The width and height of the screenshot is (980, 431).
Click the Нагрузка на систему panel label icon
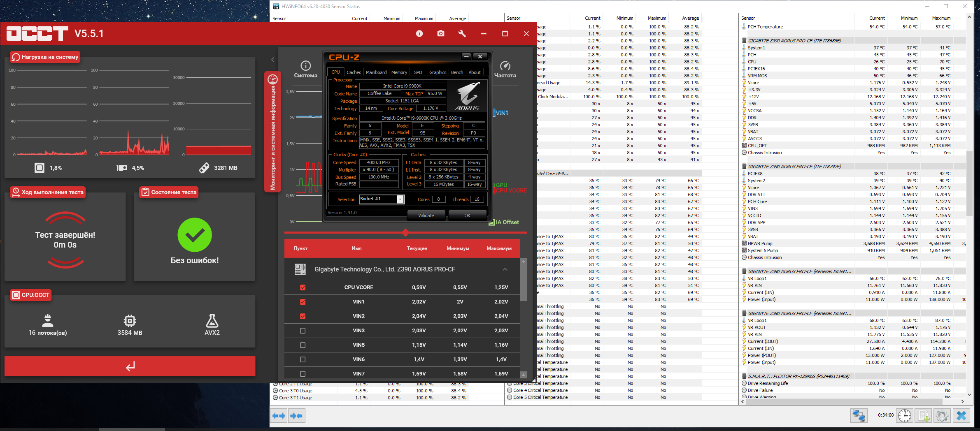[16, 57]
